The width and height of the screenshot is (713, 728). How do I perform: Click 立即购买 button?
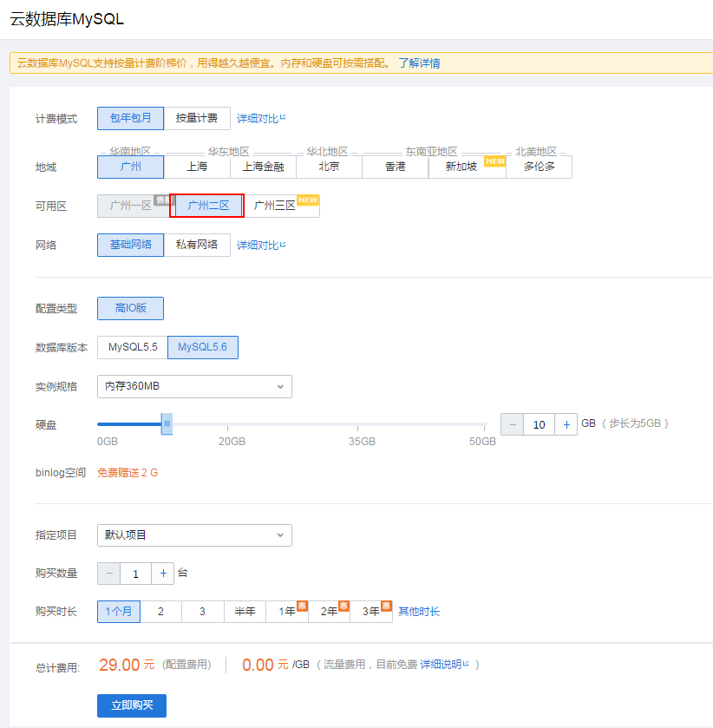click(x=132, y=705)
